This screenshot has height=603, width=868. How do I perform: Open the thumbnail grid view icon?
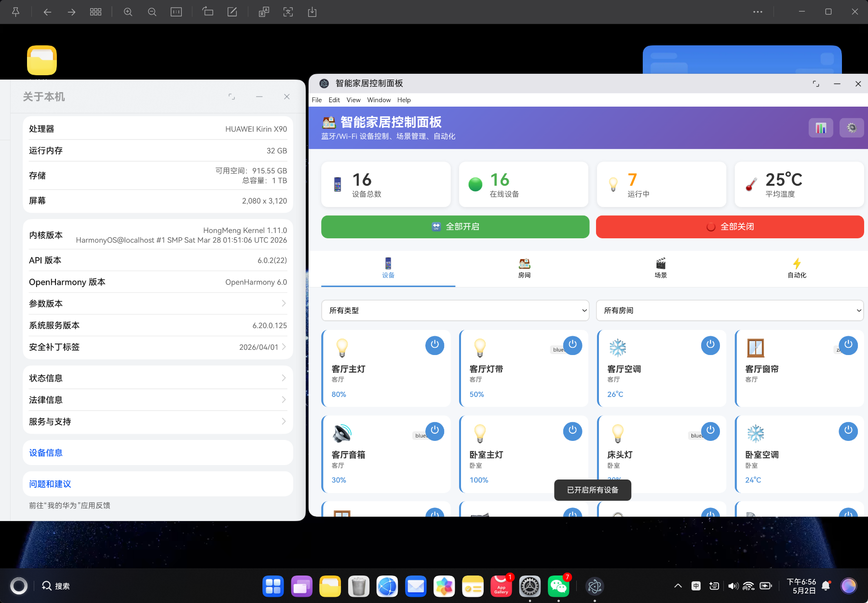(95, 12)
